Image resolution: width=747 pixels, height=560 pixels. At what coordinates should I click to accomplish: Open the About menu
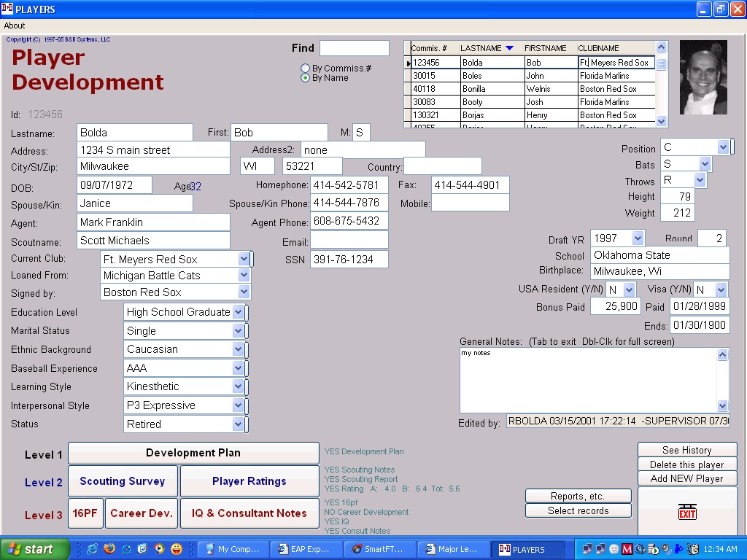[15, 26]
